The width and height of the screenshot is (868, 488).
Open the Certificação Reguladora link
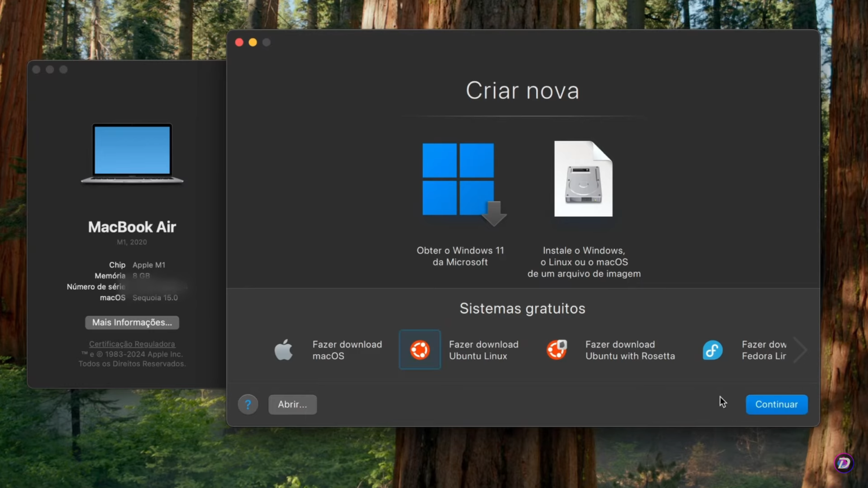(x=132, y=344)
